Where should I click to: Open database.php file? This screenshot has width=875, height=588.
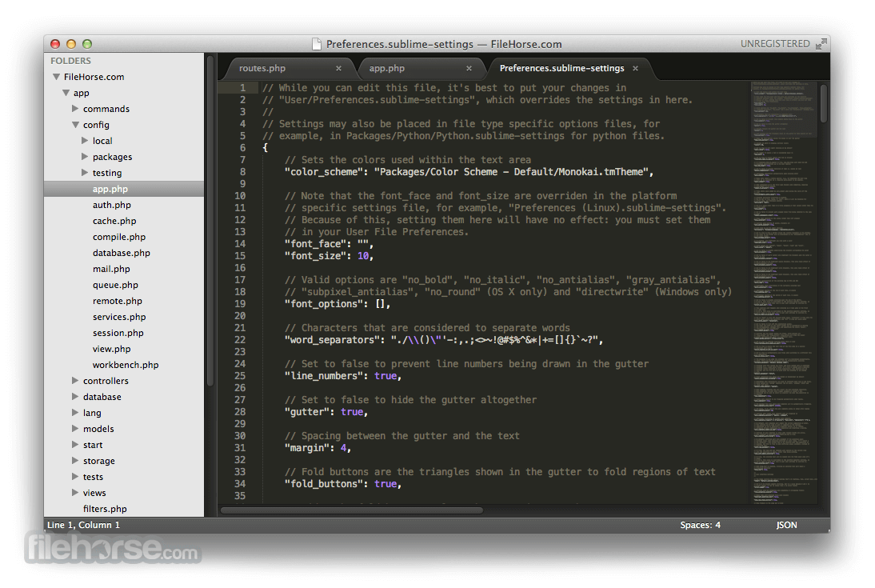point(121,253)
